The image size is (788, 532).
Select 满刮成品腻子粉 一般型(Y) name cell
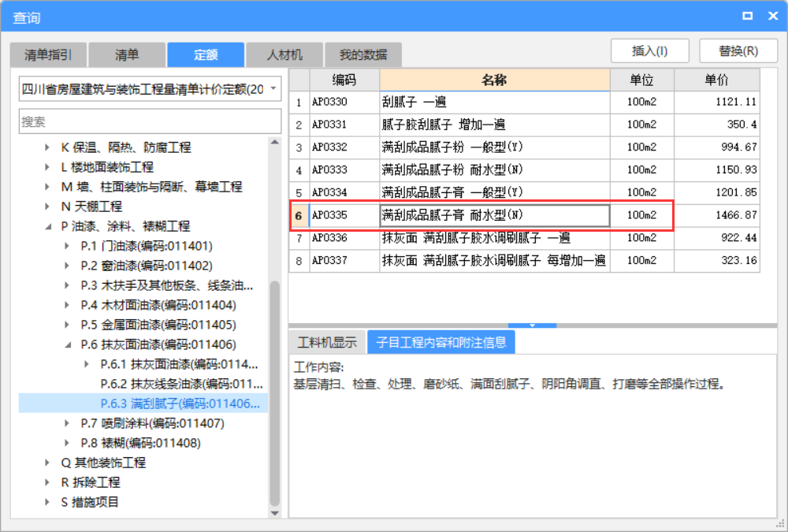coord(495,147)
